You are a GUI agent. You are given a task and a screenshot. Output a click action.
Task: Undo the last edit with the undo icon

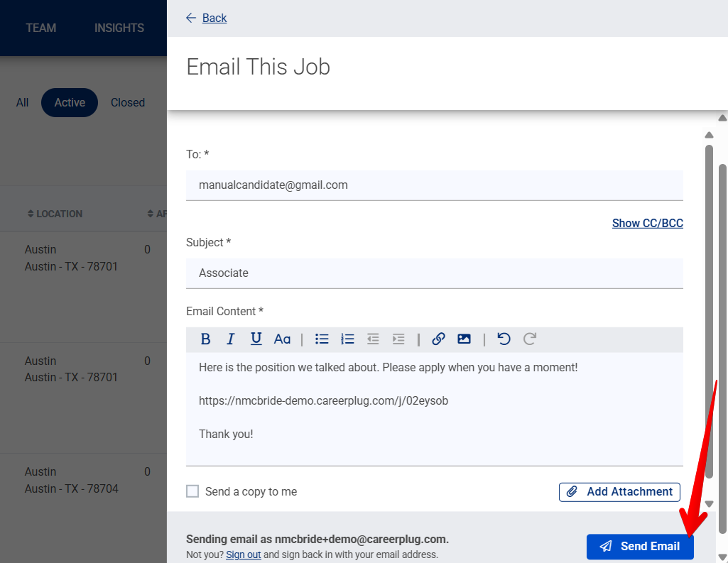504,339
